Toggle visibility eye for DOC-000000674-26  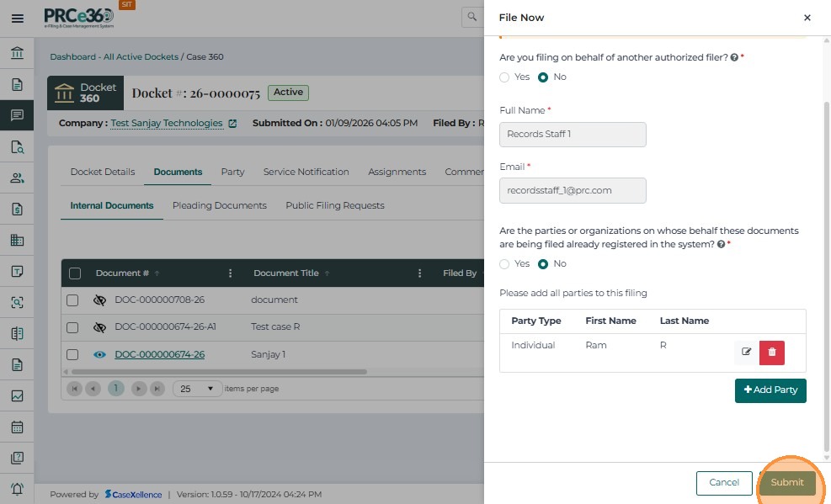point(99,355)
